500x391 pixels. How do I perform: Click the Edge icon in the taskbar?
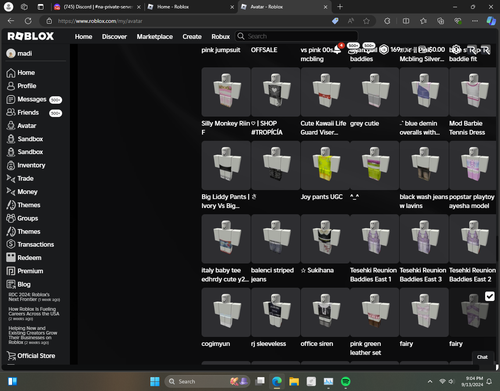[x=277, y=381]
